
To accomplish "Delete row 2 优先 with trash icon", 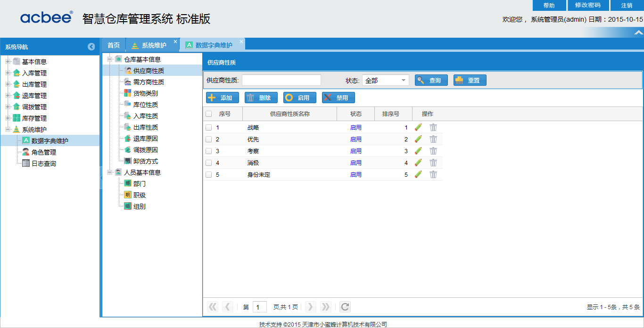I will [433, 139].
